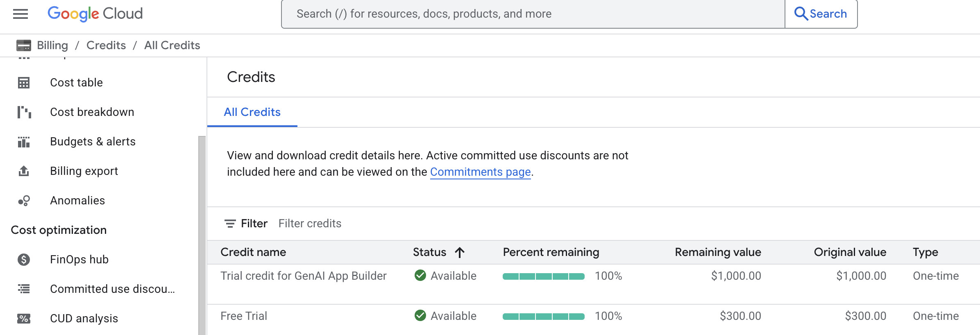Open the main navigation hamburger menu

[x=20, y=14]
